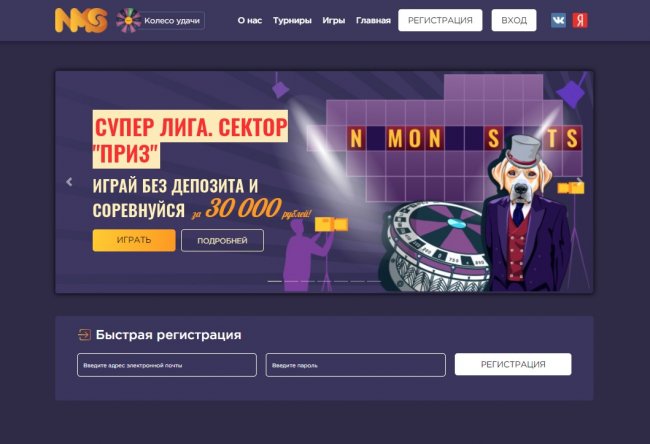Click the РЕГИСТРАЦИЯ button in header

click(x=440, y=20)
